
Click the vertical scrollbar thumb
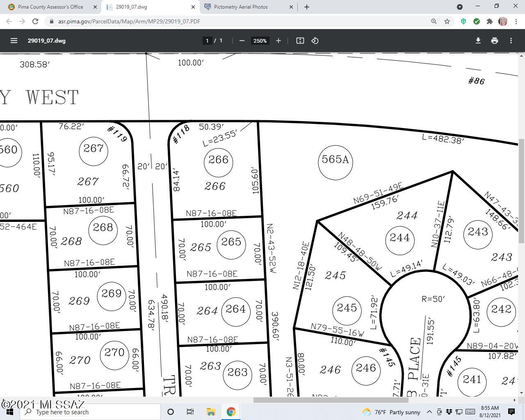coord(522,191)
